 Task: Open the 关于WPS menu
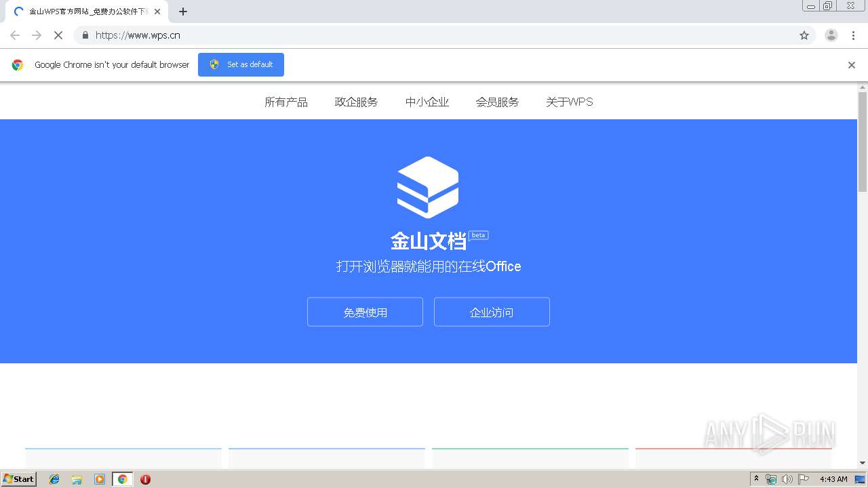tap(570, 102)
